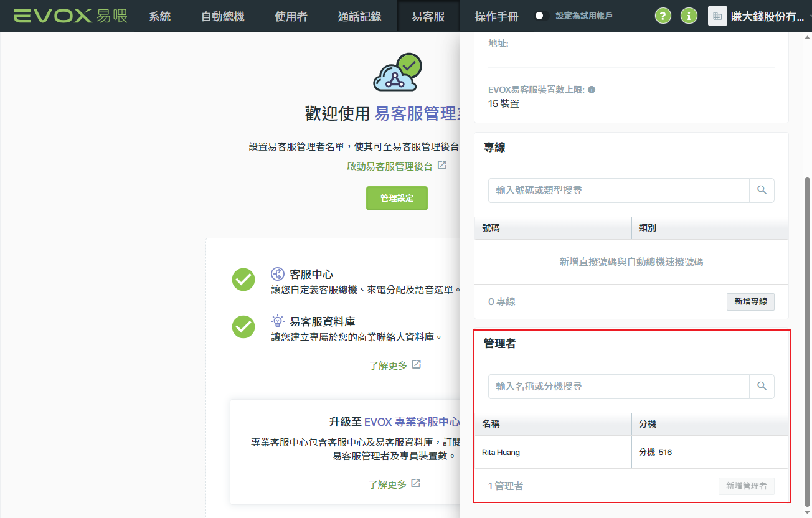Click the 分機 column header
812x518 pixels.
click(710, 424)
